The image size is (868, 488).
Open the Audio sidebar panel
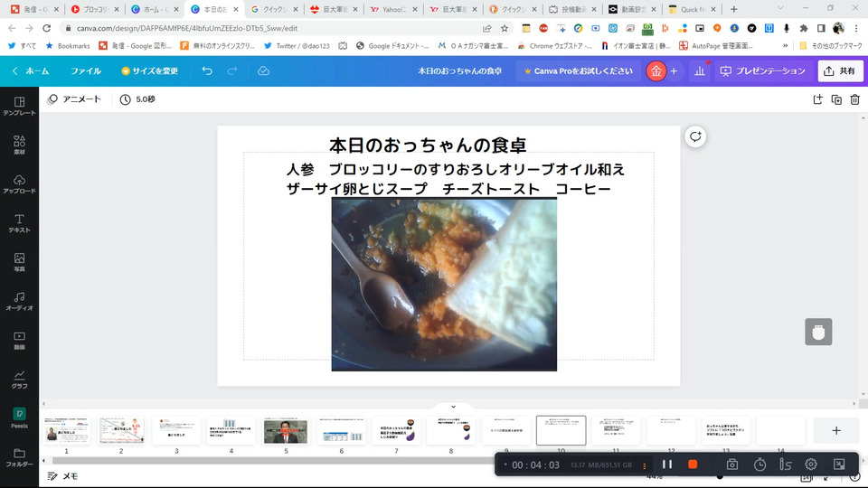(x=19, y=301)
